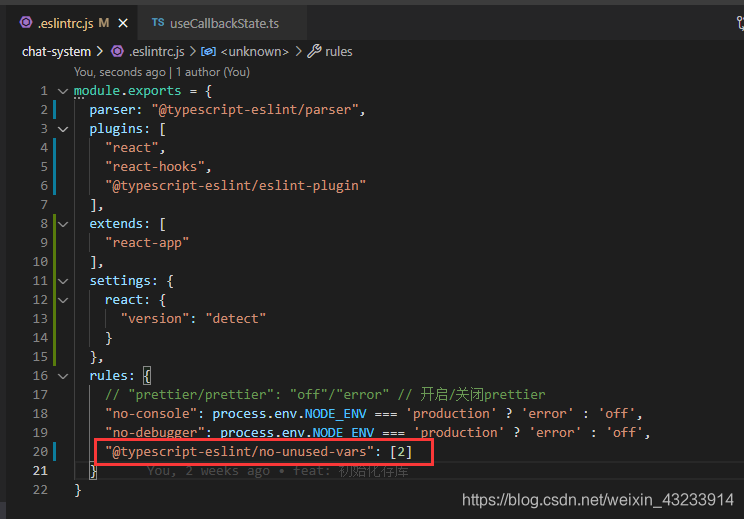Select .eslintrc.js in the breadcrumb

[157, 51]
